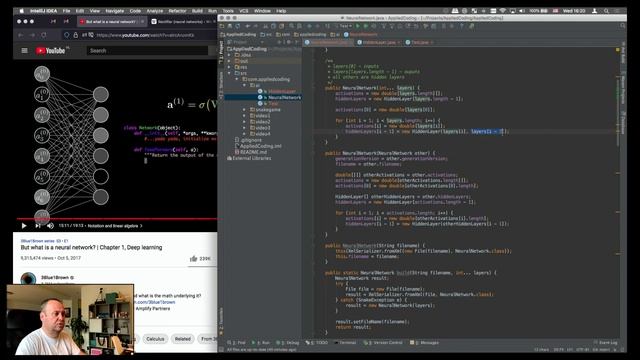
Task: Select .gitignore file in project tree
Action: click(249, 140)
